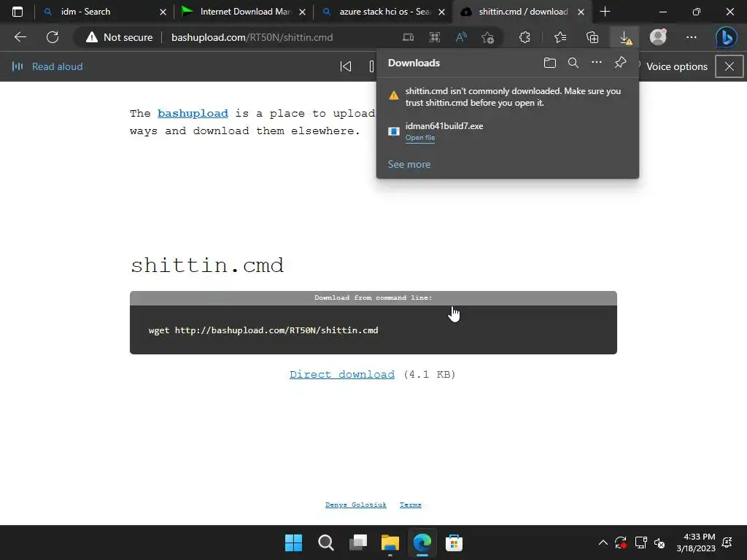Screen dimensions: 747x560
Task: Close the Read aloud bar
Action: pyautogui.click(x=729, y=66)
